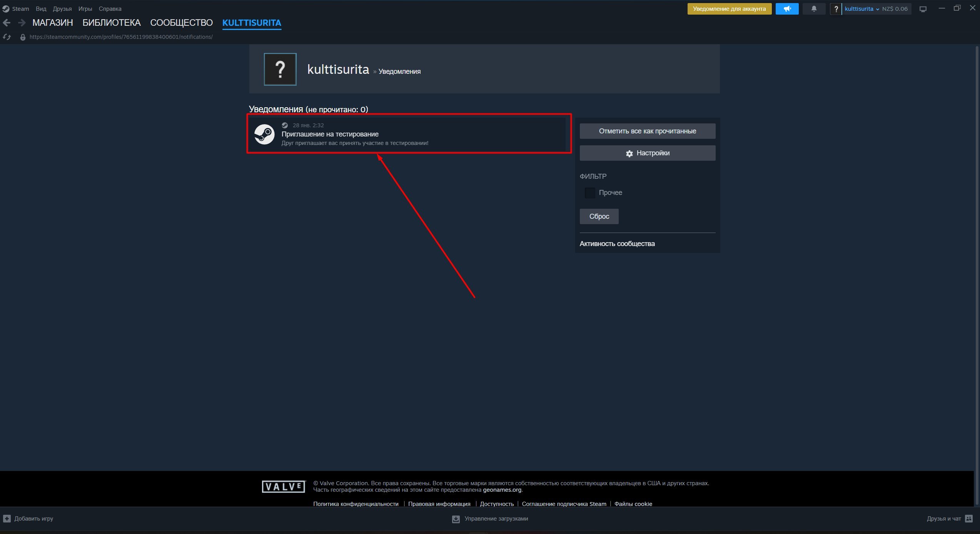980x534 pixels.
Task: Click the padlock icon beside the URL
Action: pyautogui.click(x=23, y=37)
